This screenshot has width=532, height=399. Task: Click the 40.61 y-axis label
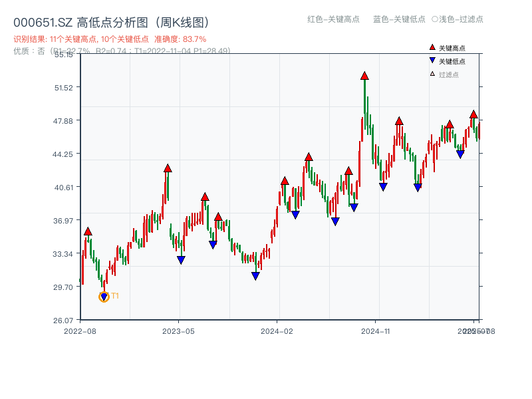(x=63, y=188)
